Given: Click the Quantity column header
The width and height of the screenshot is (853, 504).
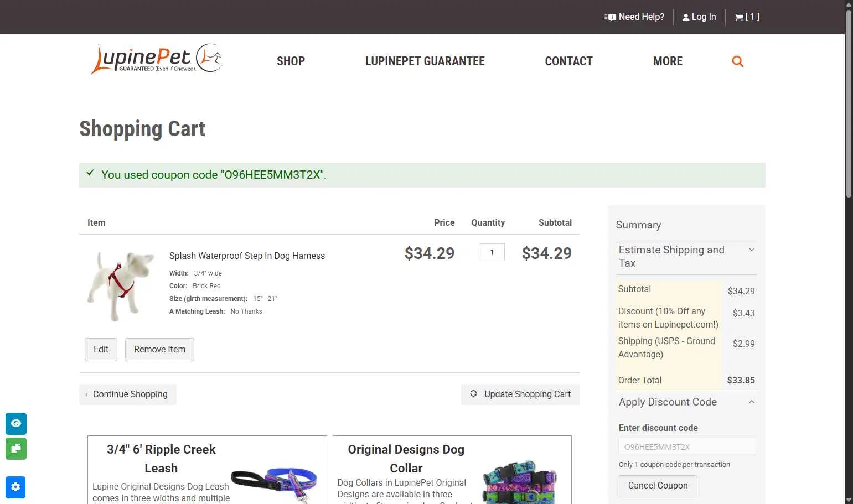Looking at the screenshot, I should pyautogui.click(x=488, y=222).
